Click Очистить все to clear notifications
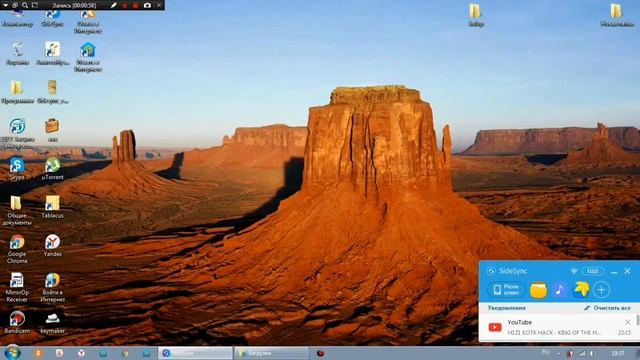Screen dimensions: 640x360 click(607, 308)
